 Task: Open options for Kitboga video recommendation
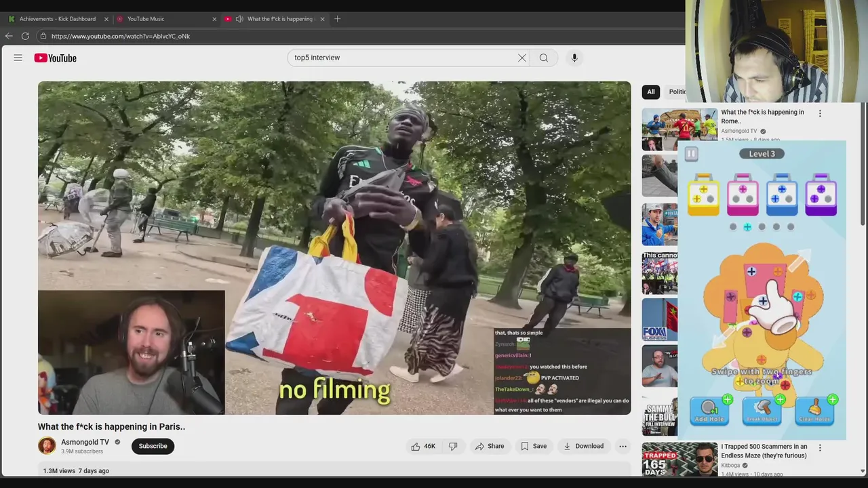click(820, 448)
